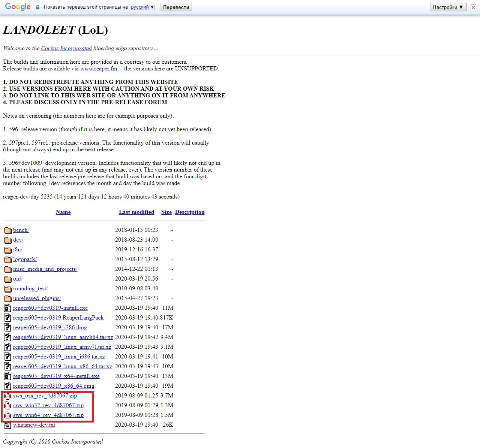Open the Настройки settings dropdown

pos(448,7)
